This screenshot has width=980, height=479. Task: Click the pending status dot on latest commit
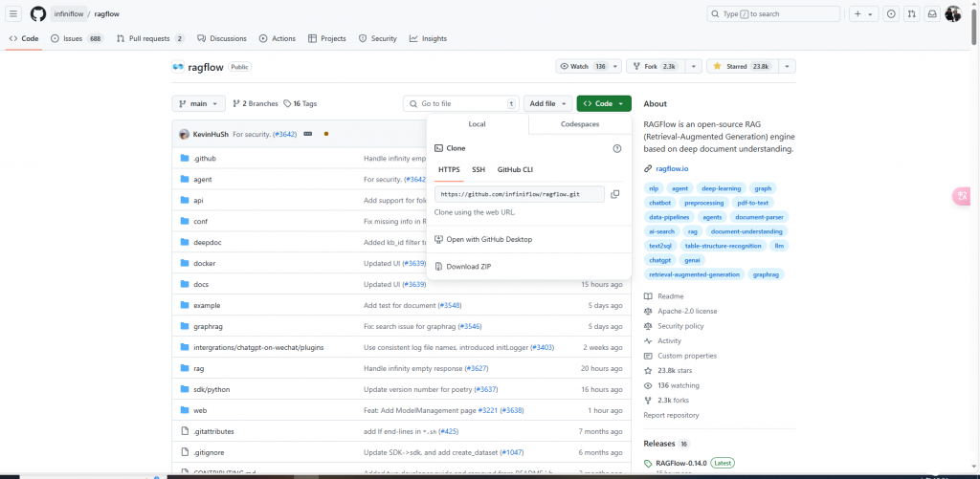tap(326, 134)
